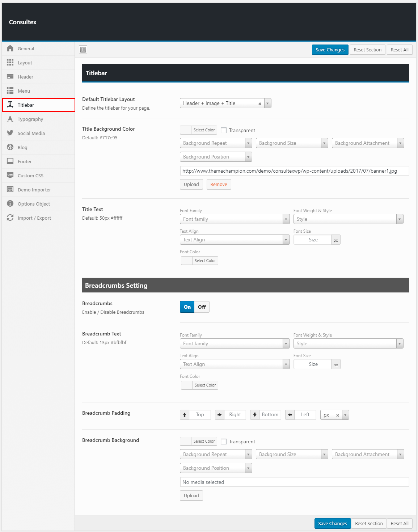This screenshot has height=532, width=418.
Task: Click the Import / Export refresh icon
Action: (10, 218)
